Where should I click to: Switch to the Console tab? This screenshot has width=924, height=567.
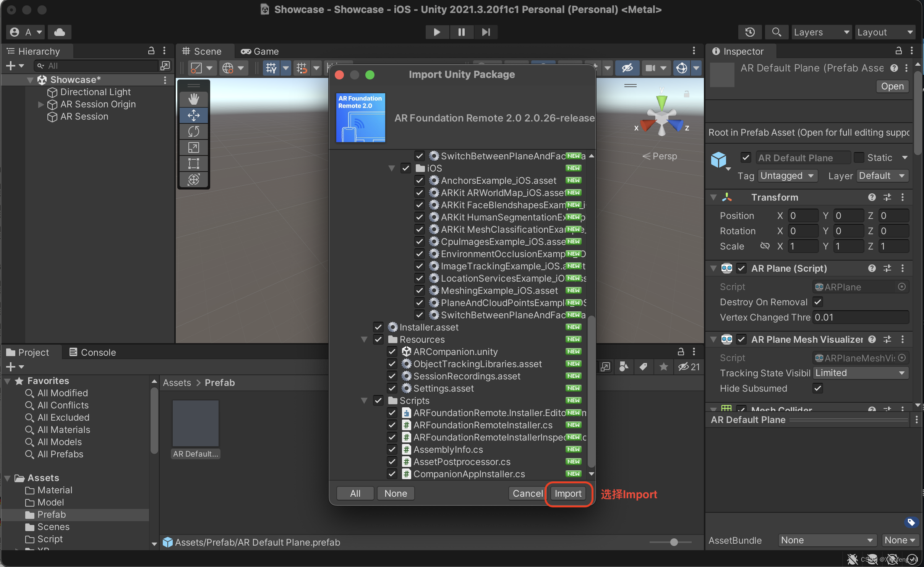(92, 352)
